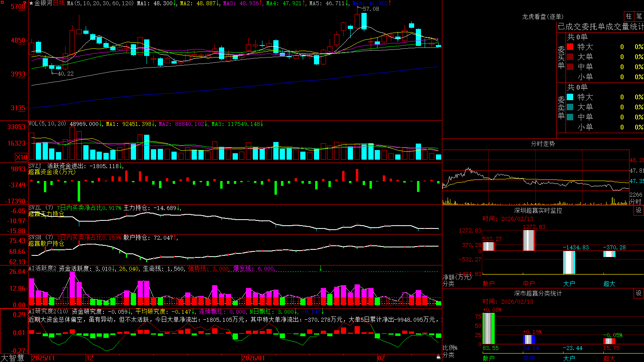Click the 日线 period label
This screenshot has height=362, width=644.
tap(59, 3)
